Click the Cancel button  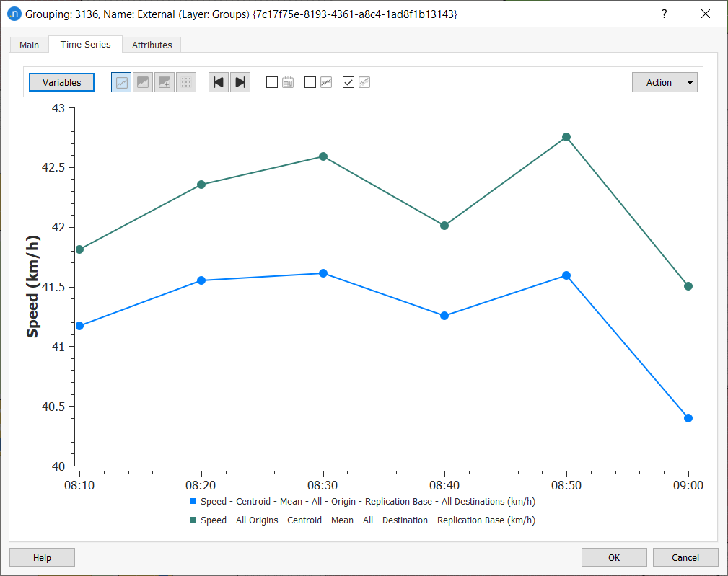[x=685, y=557]
